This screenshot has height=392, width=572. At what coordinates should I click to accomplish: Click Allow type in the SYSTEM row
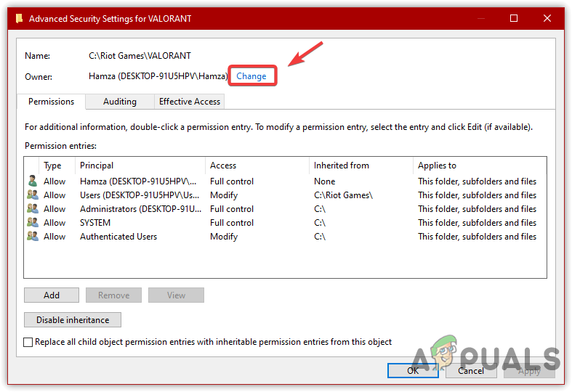click(x=55, y=223)
